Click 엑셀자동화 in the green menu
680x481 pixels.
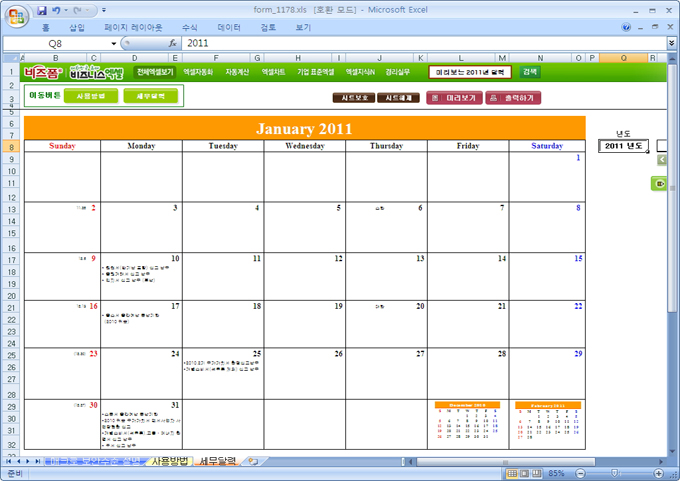(x=198, y=72)
